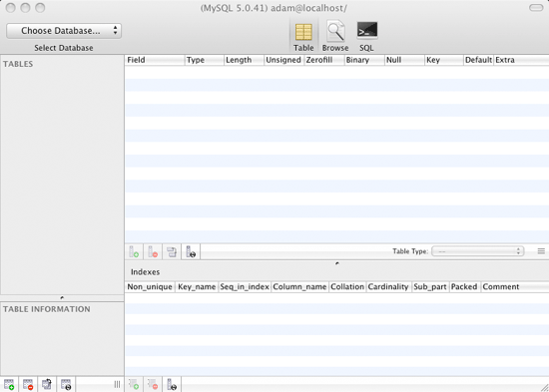Viewport: 549px width, 392px height.
Task: Click the Cardinality column header
Action: 388,287
